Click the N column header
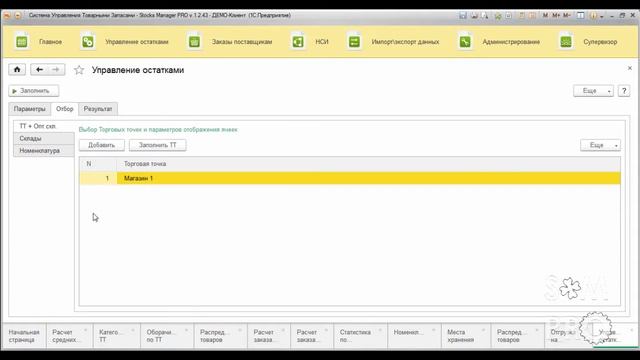The width and height of the screenshot is (640, 360). pos(98,164)
